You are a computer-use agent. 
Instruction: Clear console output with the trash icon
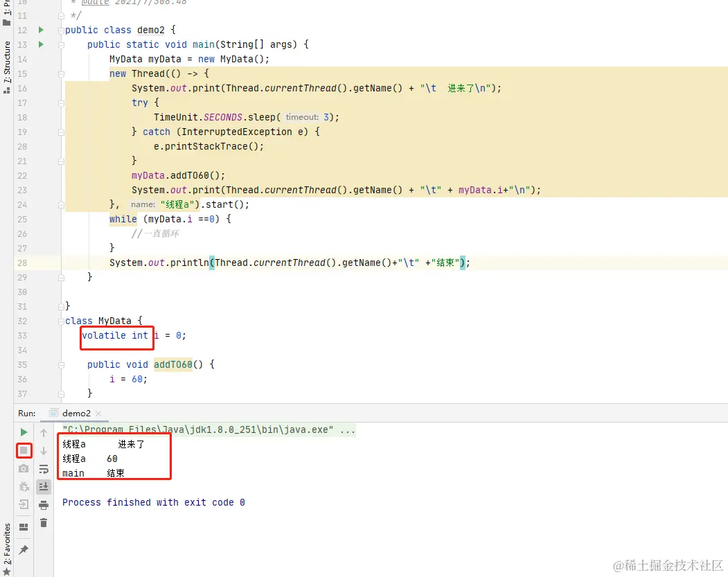(x=44, y=523)
